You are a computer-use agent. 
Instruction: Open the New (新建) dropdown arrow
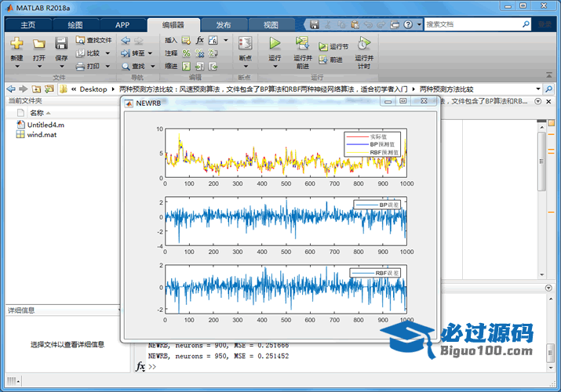(x=16, y=67)
